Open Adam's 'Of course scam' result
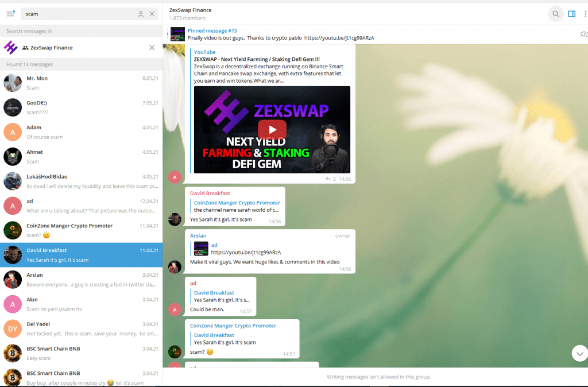Screen dimensions: 588x387 click(82, 132)
